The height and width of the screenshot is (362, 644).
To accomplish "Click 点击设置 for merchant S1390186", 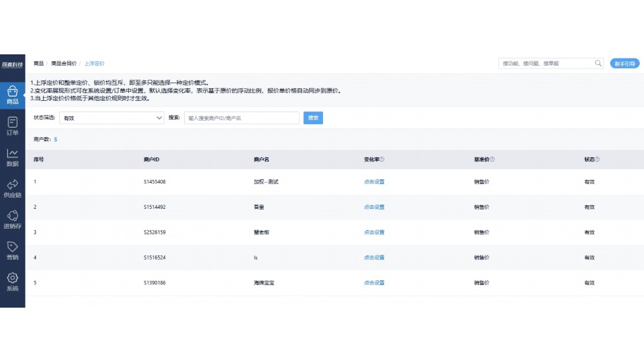I will pos(374,283).
